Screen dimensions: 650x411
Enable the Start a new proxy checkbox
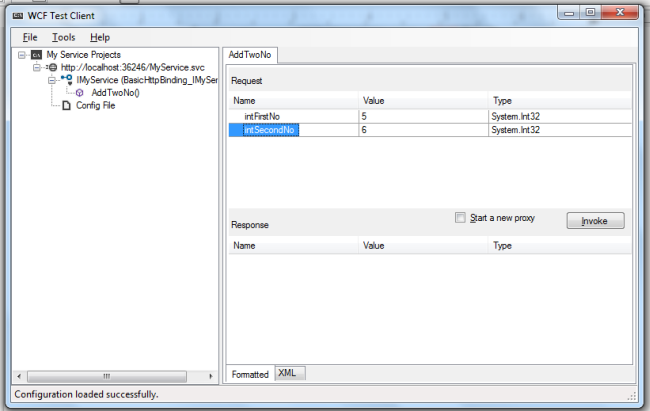click(460, 218)
